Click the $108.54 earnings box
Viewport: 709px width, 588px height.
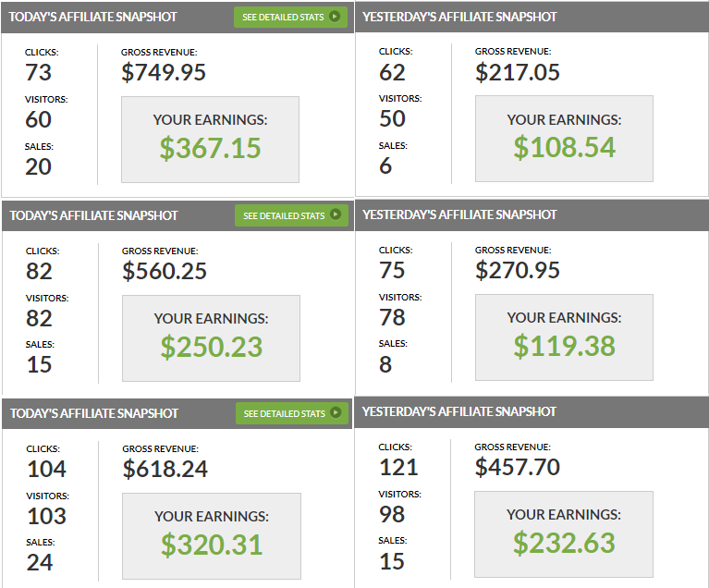(x=564, y=140)
